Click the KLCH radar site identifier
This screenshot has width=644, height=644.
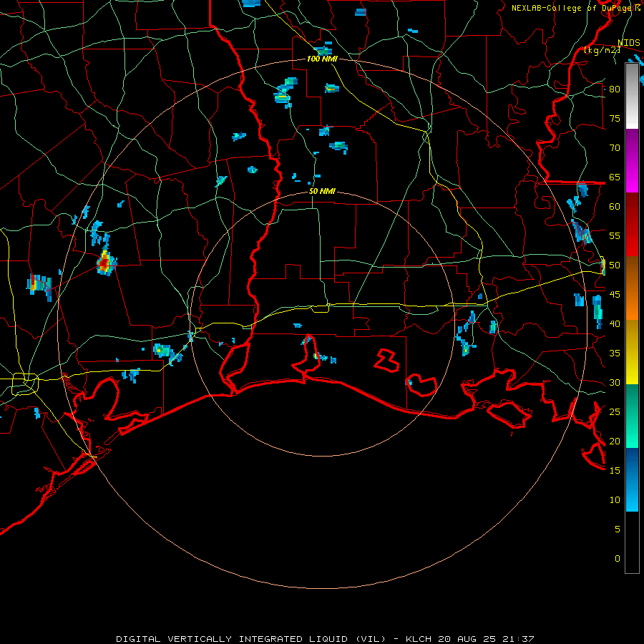pos(419,639)
